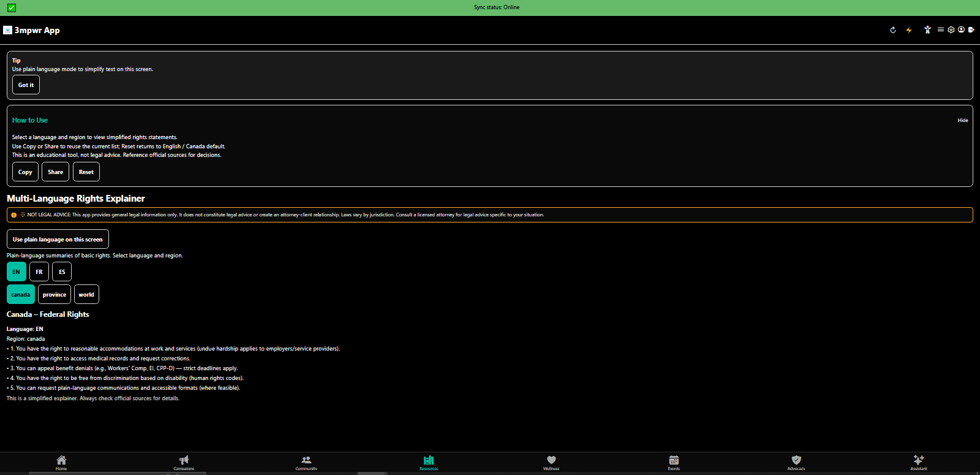Open accessibility options via person icon
This screenshot has height=475, width=980.
pos(927,29)
